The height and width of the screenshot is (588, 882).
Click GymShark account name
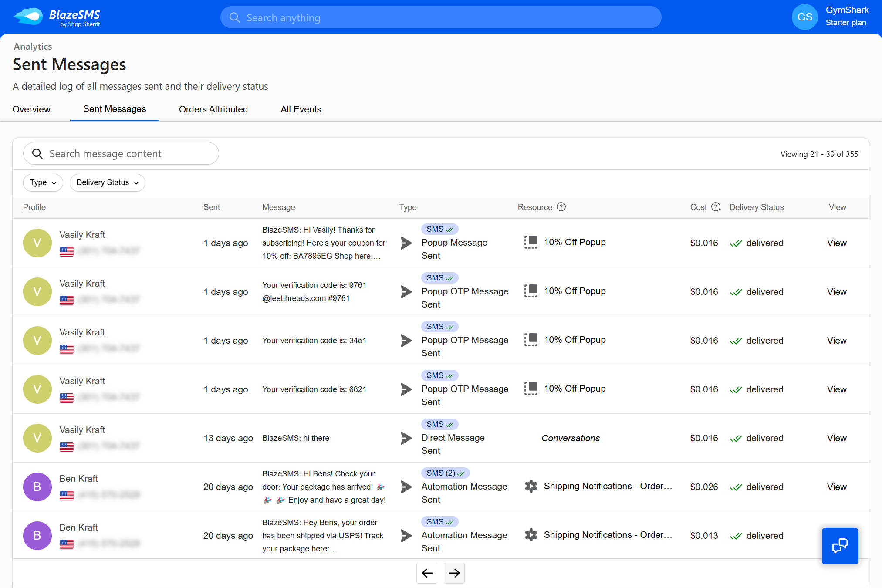tap(847, 10)
